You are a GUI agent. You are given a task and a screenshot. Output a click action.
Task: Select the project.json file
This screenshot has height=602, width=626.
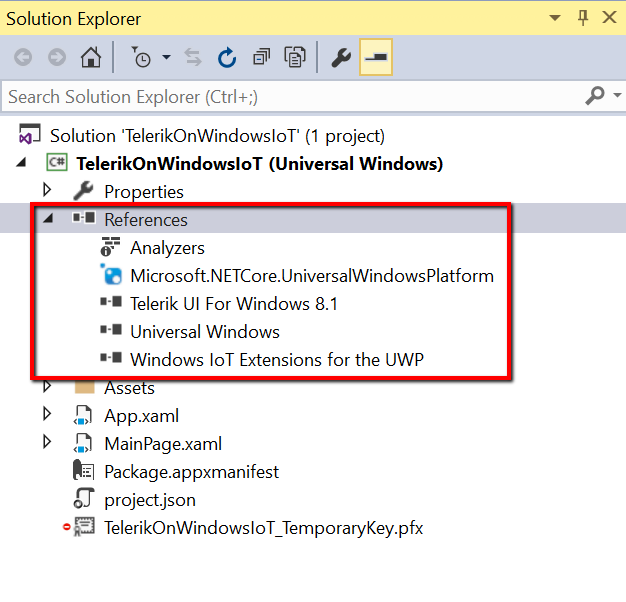[150, 499]
